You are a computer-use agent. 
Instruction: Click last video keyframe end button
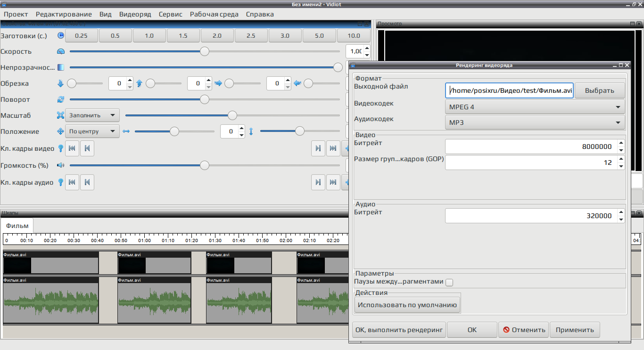point(333,148)
